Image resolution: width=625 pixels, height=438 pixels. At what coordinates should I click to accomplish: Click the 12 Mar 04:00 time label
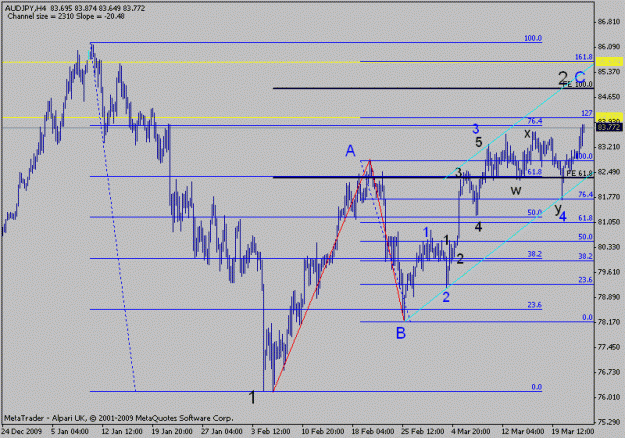click(x=523, y=431)
